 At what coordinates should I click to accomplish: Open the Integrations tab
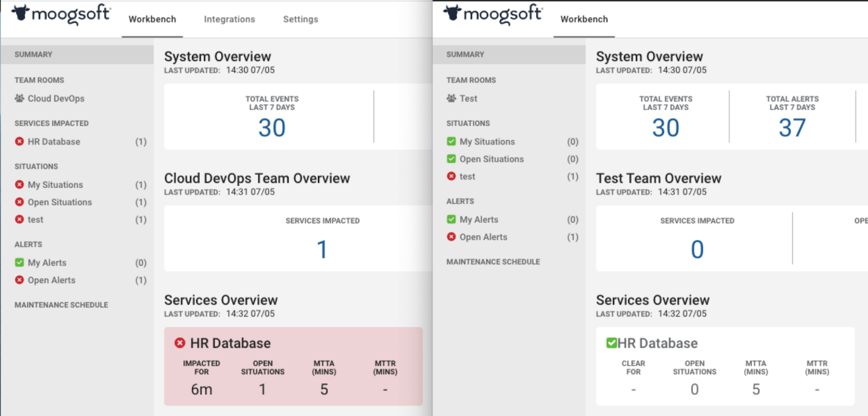229,19
